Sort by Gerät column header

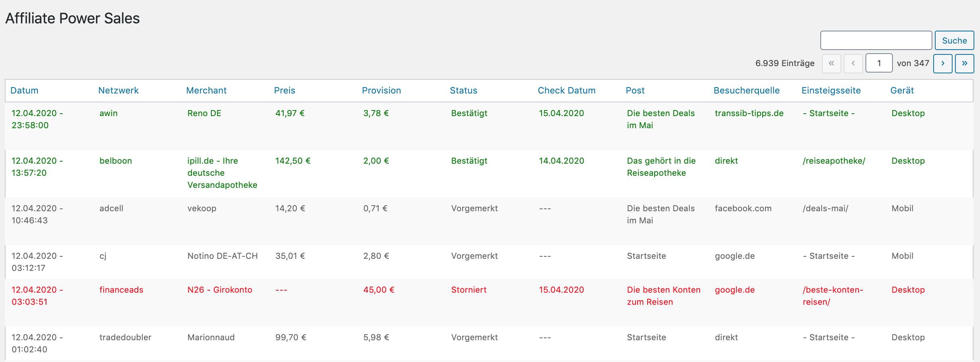coord(902,90)
